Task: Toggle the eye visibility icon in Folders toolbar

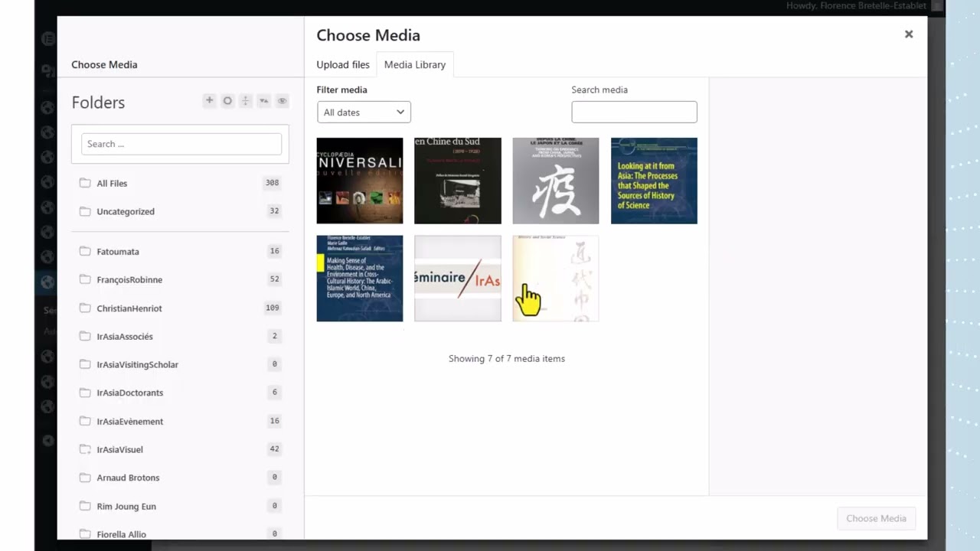Action: 283,101
